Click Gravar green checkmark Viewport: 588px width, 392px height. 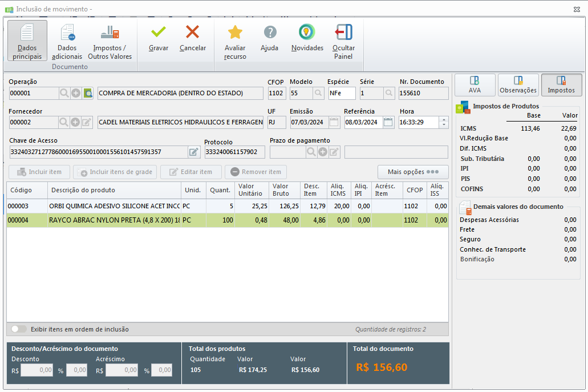click(x=158, y=33)
